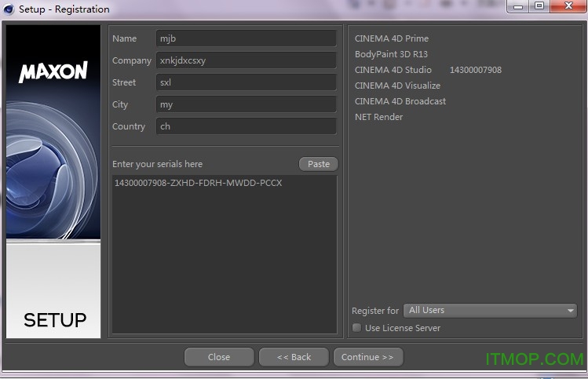Go back with the << Back button
Image resolution: width=588 pixels, height=379 pixels.
(x=294, y=357)
